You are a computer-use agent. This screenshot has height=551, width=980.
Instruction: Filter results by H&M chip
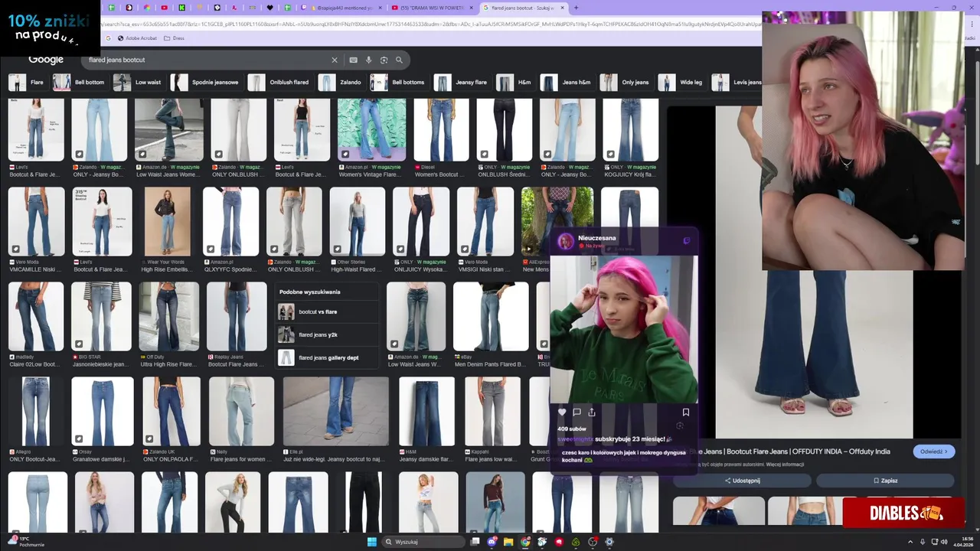tap(514, 82)
